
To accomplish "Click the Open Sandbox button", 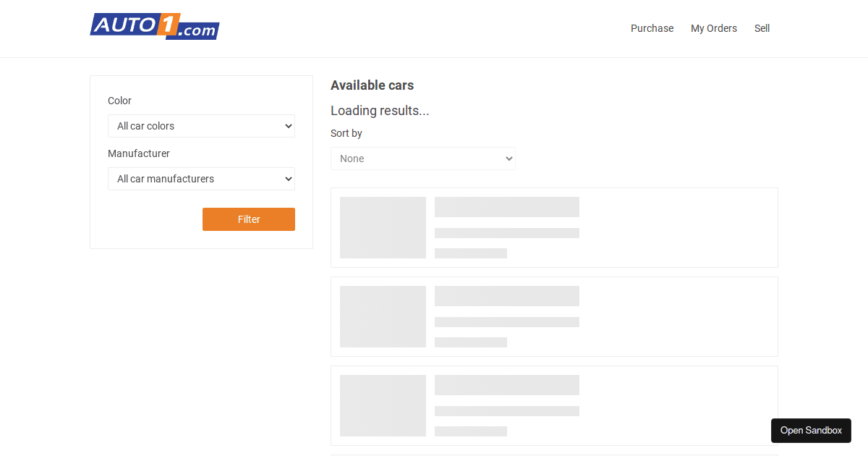I will [811, 431].
